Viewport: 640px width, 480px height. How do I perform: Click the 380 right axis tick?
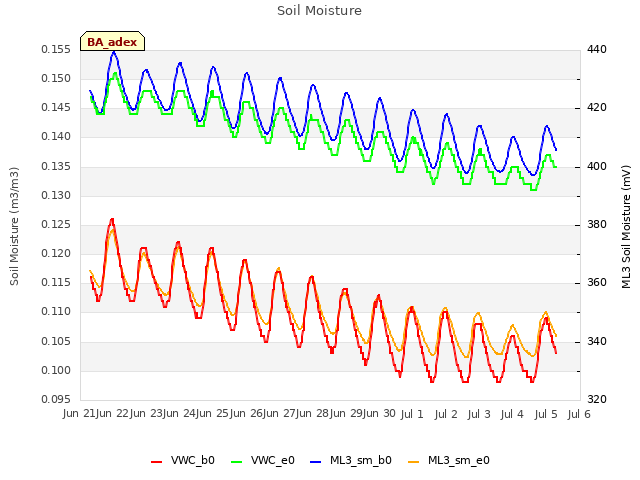coord(597,224)
